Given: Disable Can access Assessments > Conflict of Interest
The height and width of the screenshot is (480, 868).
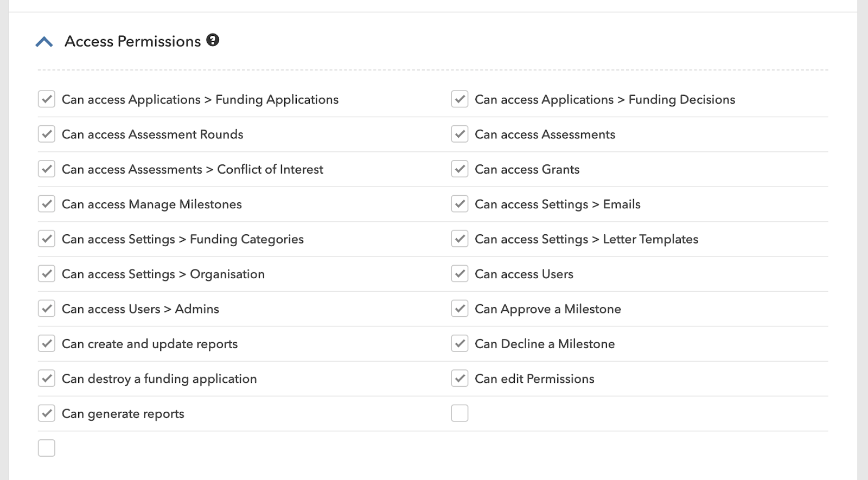Looking at the screenshot, I should (x=47, y=169).
